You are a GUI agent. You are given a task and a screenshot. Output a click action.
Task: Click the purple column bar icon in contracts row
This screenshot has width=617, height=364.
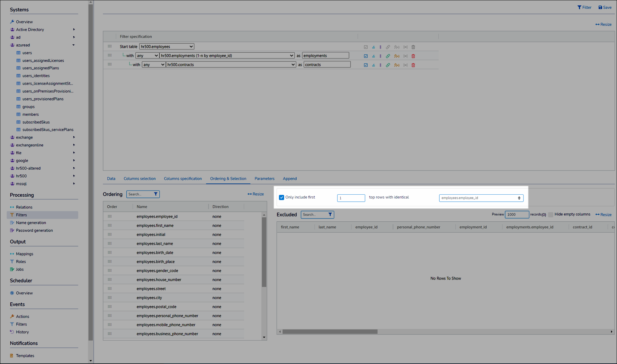tap(380, 65)
